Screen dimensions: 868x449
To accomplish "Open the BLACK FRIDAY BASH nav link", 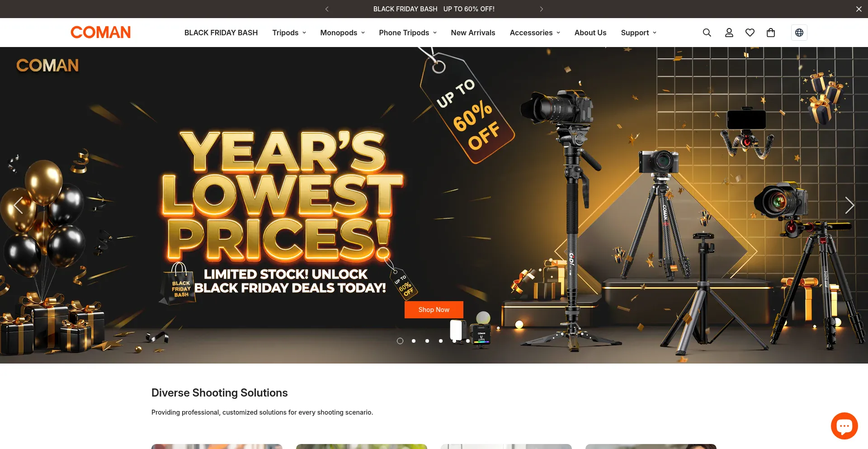I will (x=221, y=33).
